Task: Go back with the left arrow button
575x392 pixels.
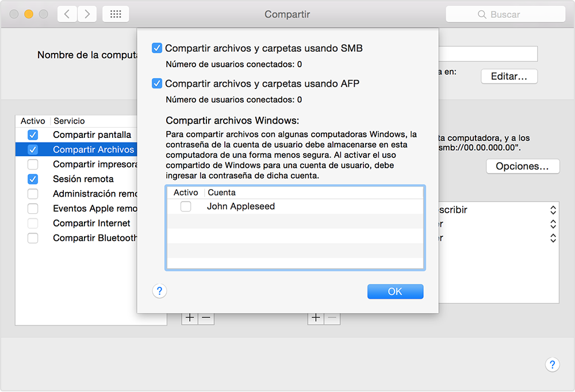Action: 67,14
